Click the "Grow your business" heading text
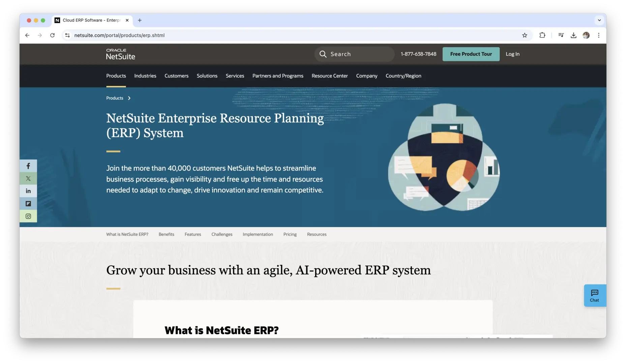The width and height of the screenshot is (626, 364). pyautogui.click(x=268, y=270)
